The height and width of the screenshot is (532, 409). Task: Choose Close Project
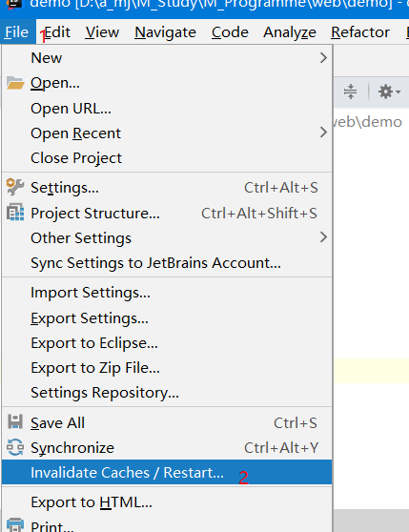76,158
